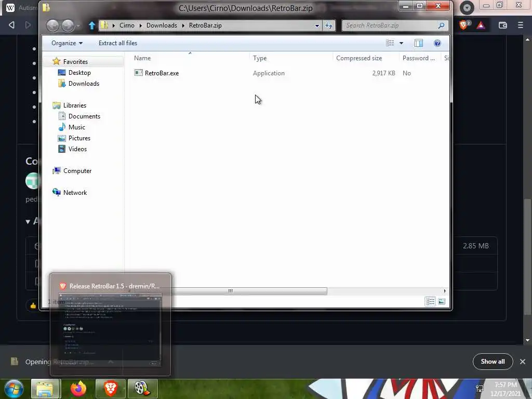
Task: Select the RetroBar.exe file
Action: click(162, 73)
